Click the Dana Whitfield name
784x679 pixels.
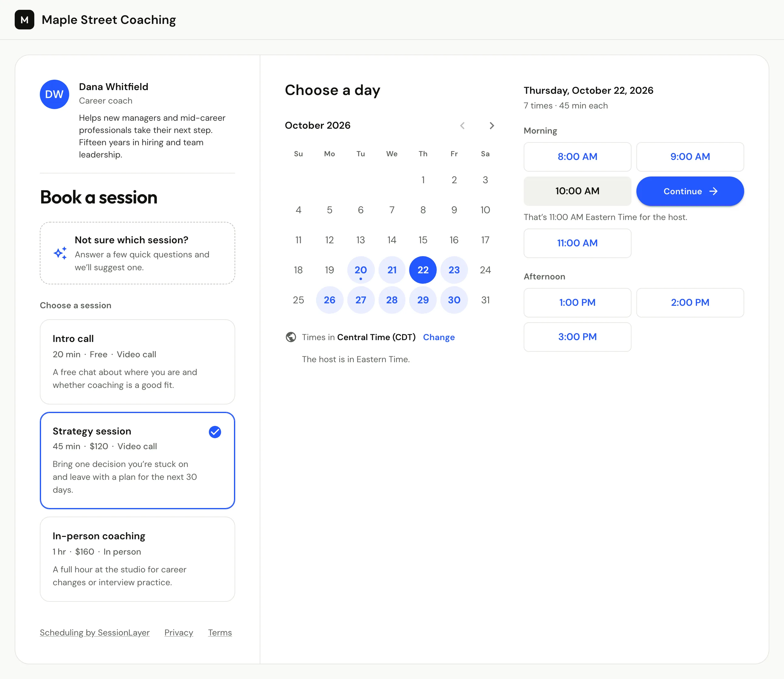114,87
